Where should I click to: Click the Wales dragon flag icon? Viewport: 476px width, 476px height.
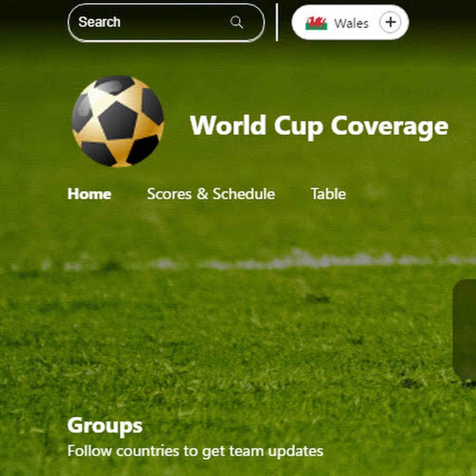click(x=316, y=23)
